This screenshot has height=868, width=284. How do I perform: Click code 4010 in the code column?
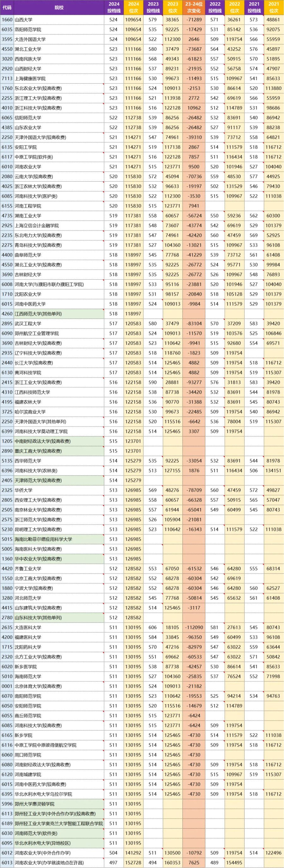point(7,108)
